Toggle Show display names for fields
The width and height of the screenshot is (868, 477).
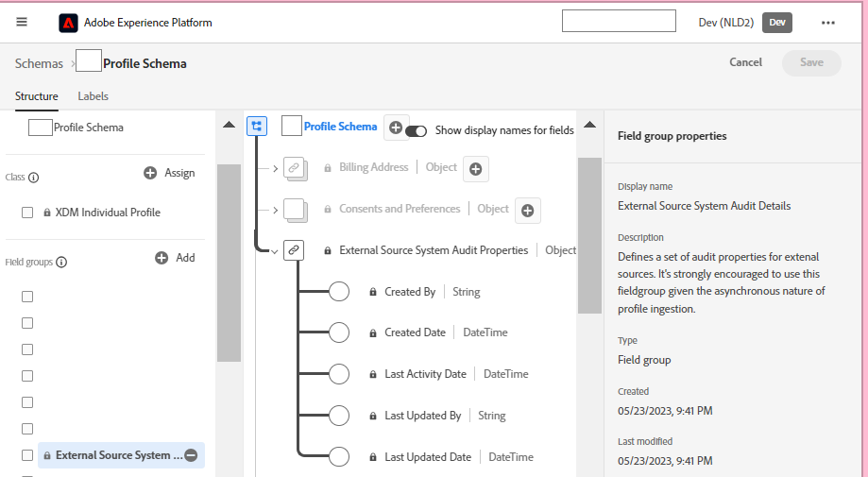click(x=417, y=130)
